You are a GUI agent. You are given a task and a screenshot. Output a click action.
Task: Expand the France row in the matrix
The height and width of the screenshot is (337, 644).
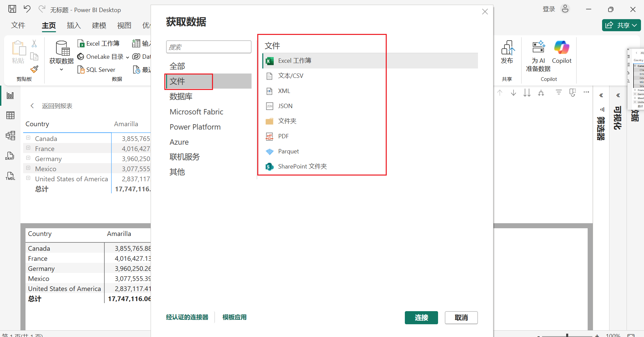pos(29,148)
